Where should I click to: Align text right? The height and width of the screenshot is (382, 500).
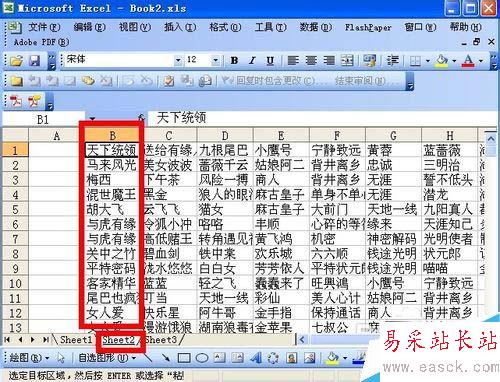[329, 60]
